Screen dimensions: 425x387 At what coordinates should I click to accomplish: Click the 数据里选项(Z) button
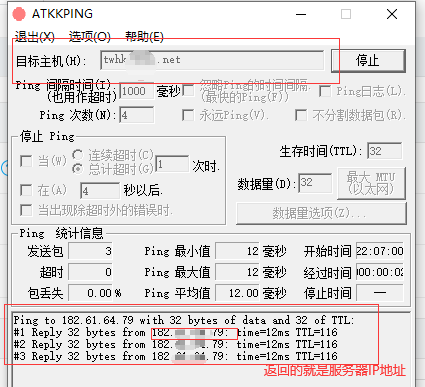point(321,213)
